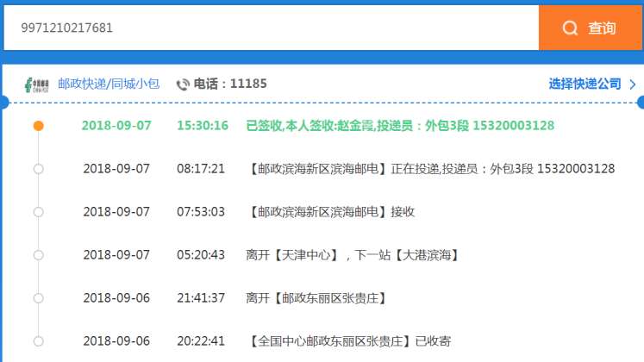Click the telephone handset icon
Viewport: 644px width, 362px height.
(x=183, y=84)
